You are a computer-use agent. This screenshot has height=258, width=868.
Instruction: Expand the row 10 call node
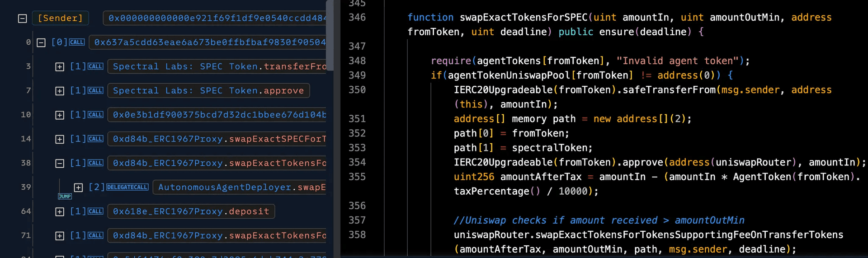pos(60,115)
